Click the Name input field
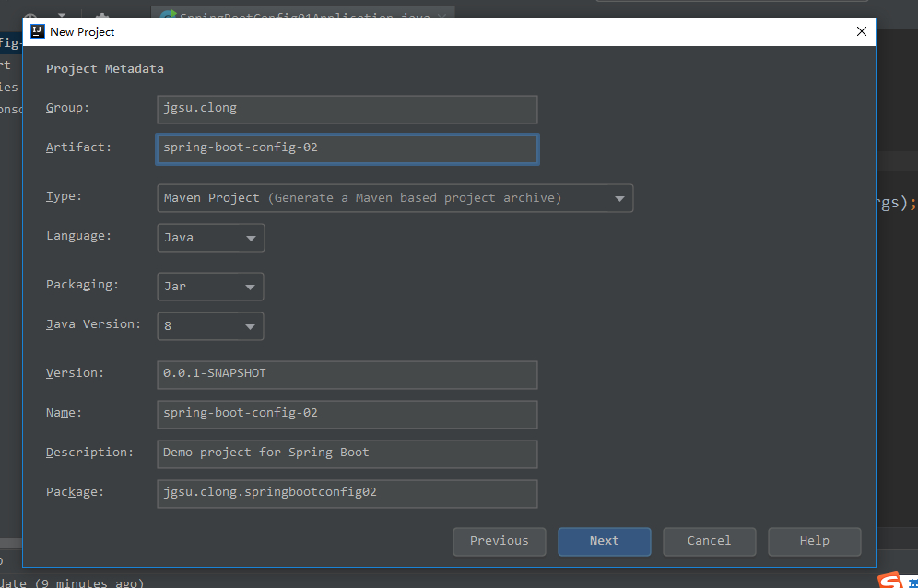Screen dimensions: 918x588 (347, 415)
